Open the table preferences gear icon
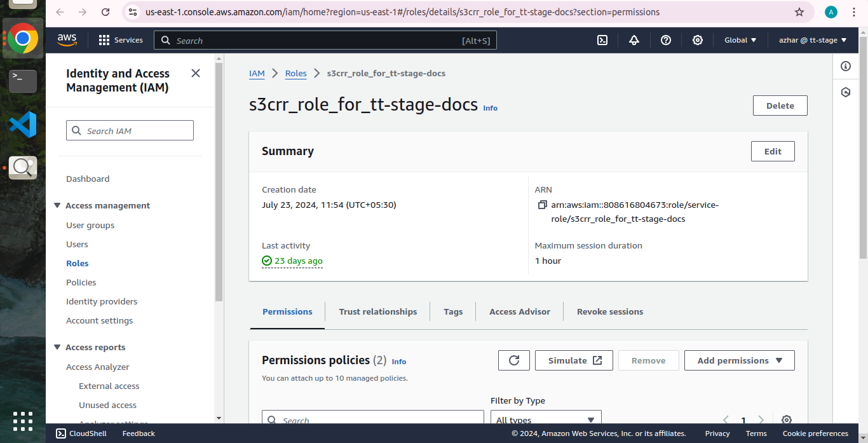868x443 pixels. (787, 419)
